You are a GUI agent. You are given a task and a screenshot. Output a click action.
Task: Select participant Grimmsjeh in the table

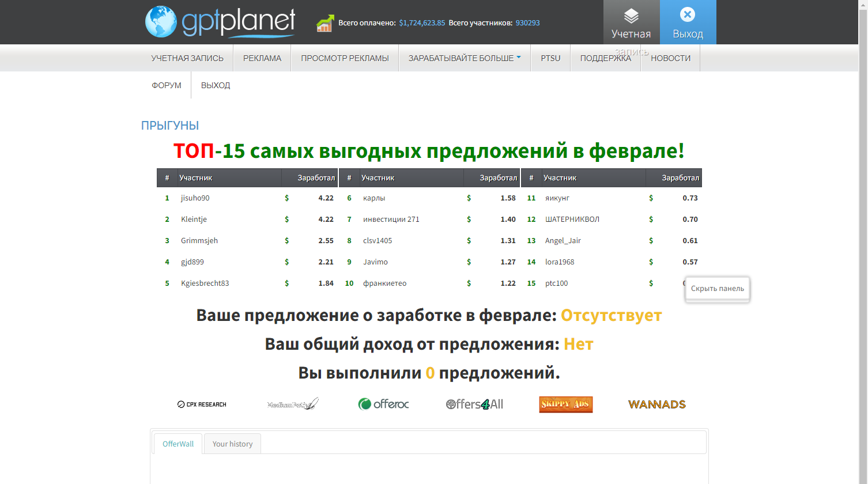click(199, 240)
